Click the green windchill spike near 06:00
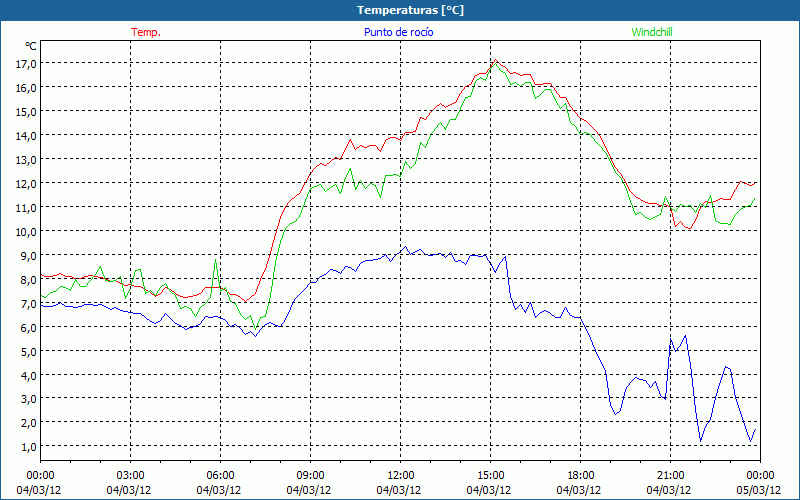800x500 pixels. click(215, 260)
